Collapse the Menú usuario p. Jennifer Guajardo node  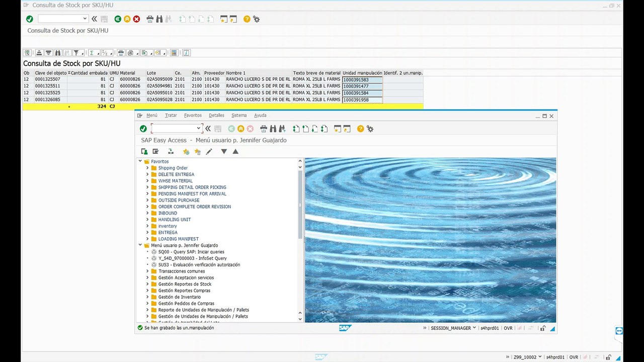tap(140, 245)
